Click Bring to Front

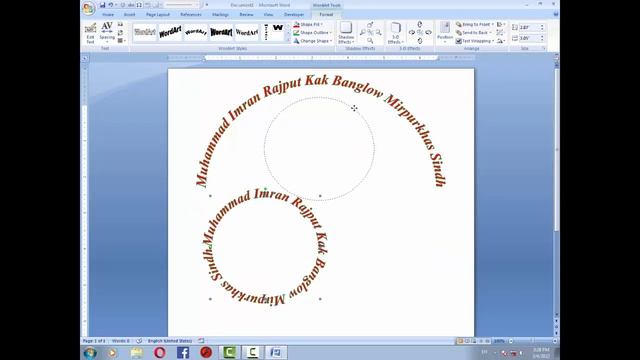[x=475, y=24]
